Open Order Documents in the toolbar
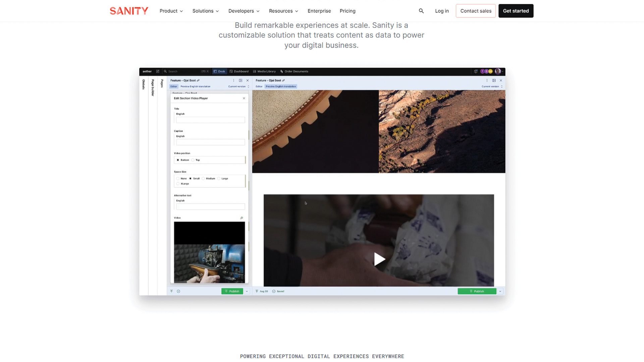This screenshot has width=644, height=362. (x=294, y=71)
